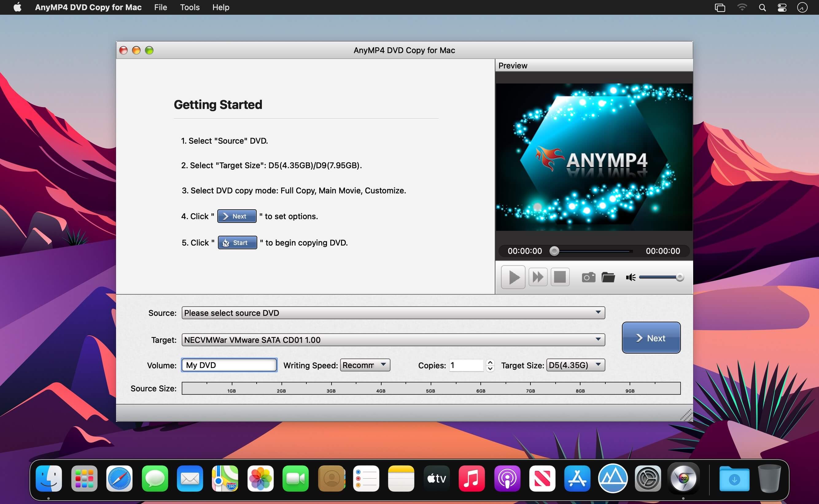Click the volume slider handle

tap(679, 277)
